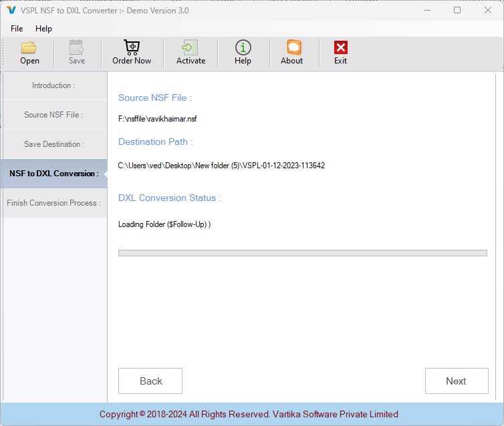The image size is (504, 426).
Task: Close the converter window
Action: point(487,10)
